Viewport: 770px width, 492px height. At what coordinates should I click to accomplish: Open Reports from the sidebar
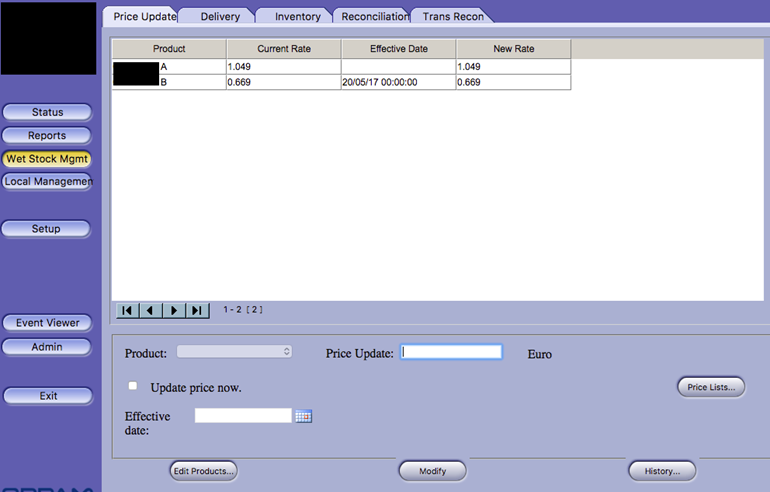click(x=47, y=135)
